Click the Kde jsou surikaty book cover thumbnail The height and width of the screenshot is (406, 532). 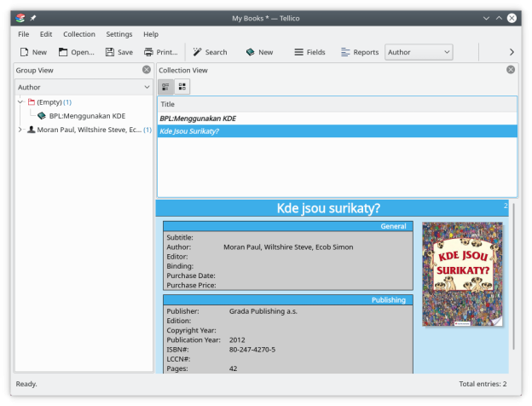[x=462, y=274]
